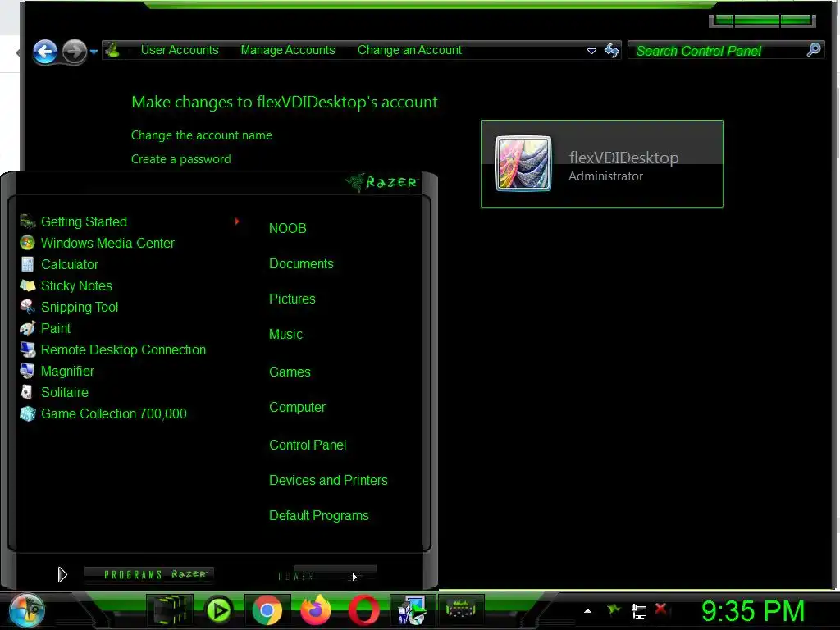The width and height of the screenshot is (840, 630).
Task: Open Computer from Start menu
Action: pos(297,407)
